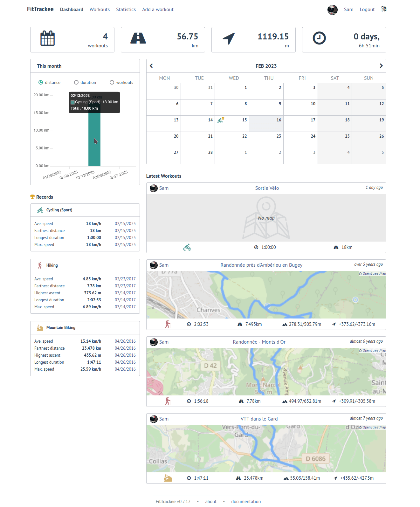Select the workouts radio button

112,82
